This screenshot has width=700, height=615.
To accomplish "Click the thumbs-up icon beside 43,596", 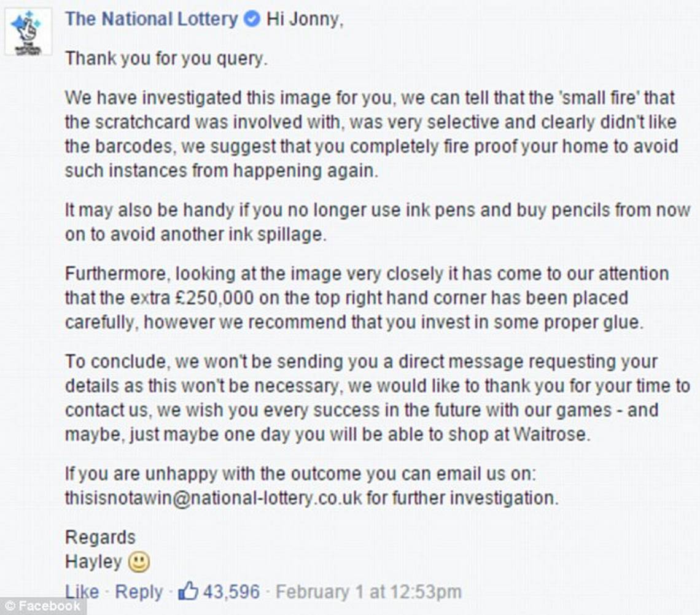I will pos(188,591).
